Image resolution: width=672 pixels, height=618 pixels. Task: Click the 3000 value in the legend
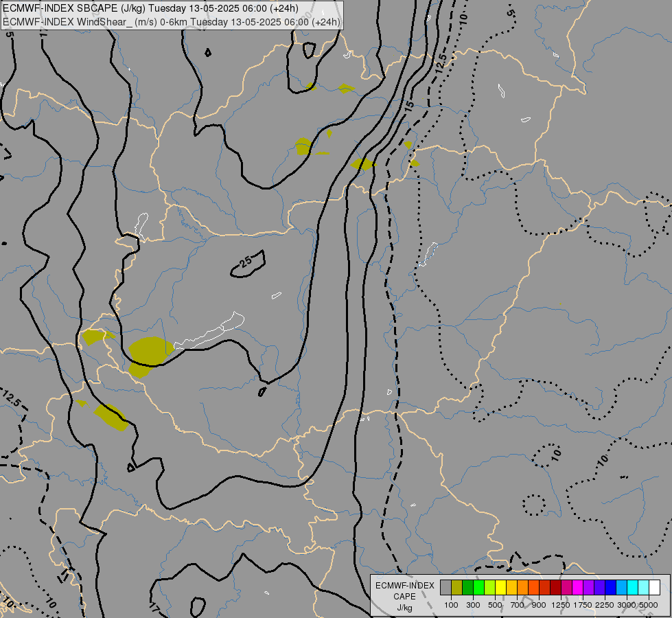627,605
